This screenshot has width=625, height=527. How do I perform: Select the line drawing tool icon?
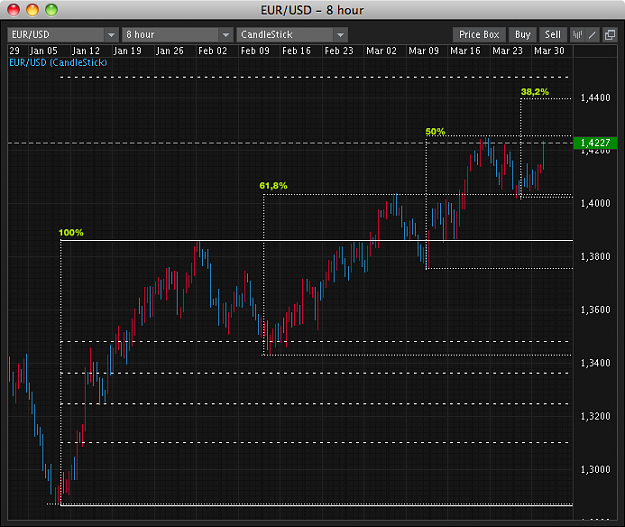tap(592, 35)
